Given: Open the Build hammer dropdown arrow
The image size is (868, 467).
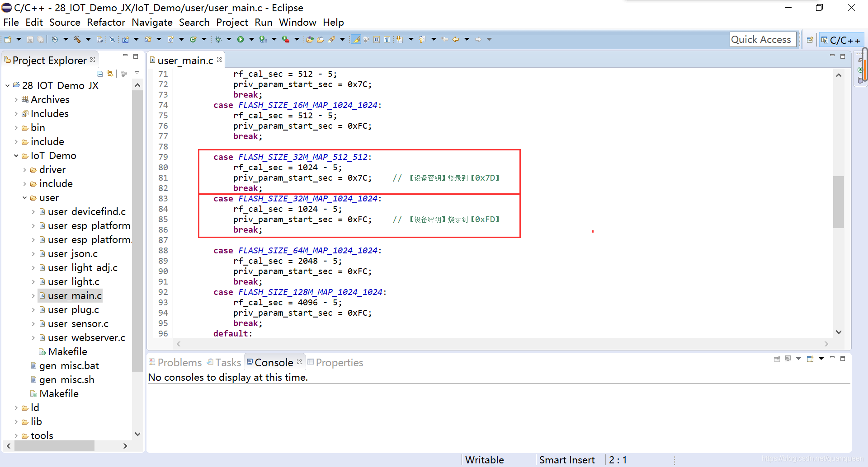Looking at the screenshot, I should [x=88, y=40].
